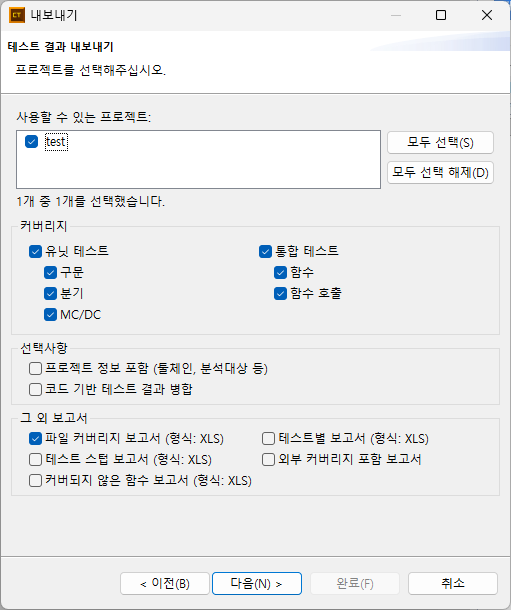The image size is (511, 610).
Task: Check 커버되지 않은 함수 보고서 checkbox
Action: pos(35,481)
